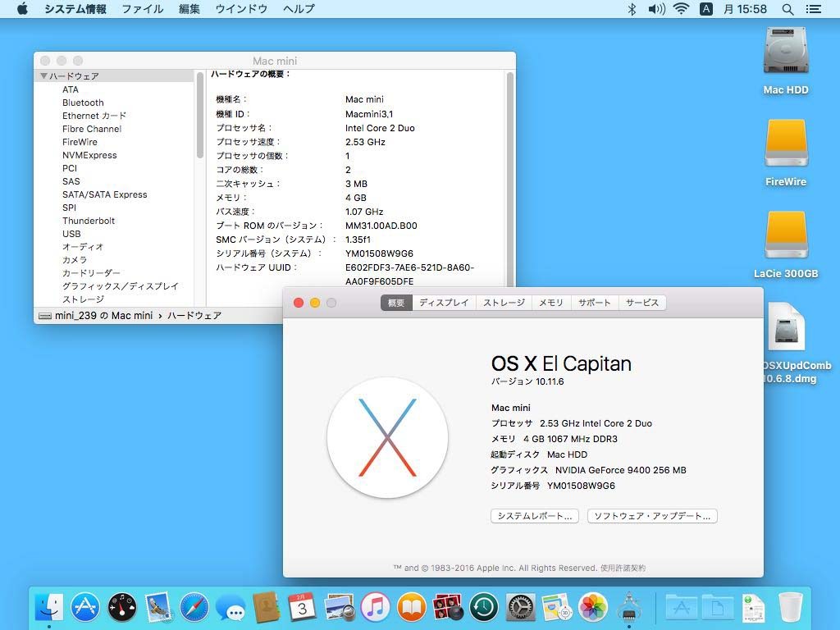Screen dimensions: 840x630
Task: Click the Spotlight search icon in menu bar
Action: click(x=787, y=9)
